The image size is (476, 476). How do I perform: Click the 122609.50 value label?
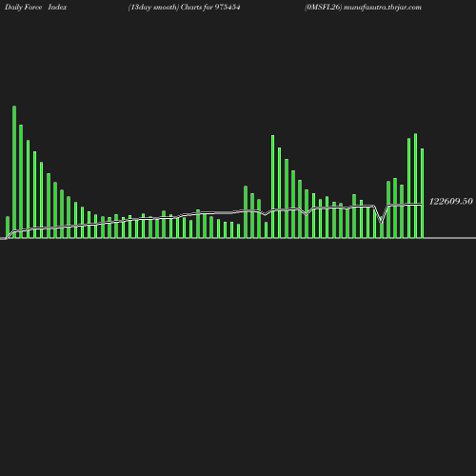(450, 201)
